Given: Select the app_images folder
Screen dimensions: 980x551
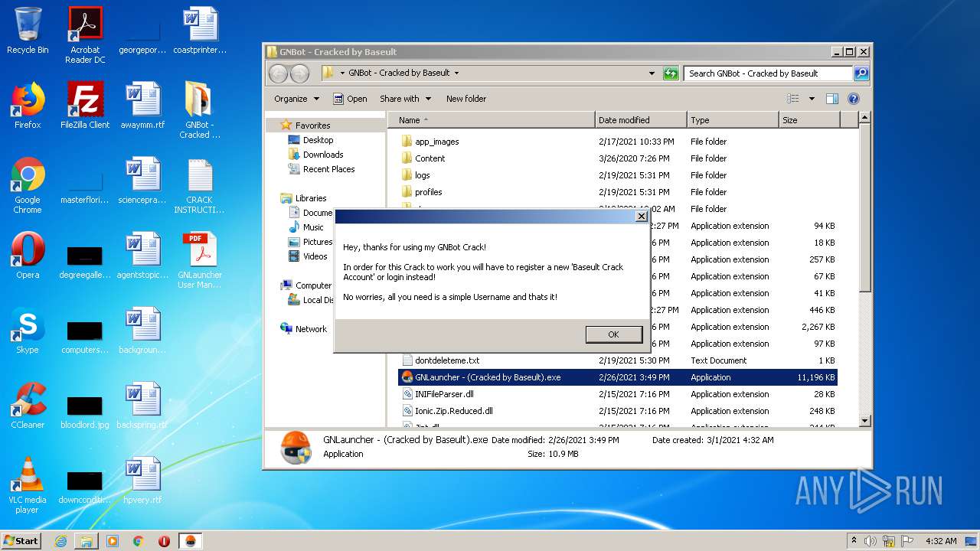Looking at the screenshot, I should tap(436, 142).
